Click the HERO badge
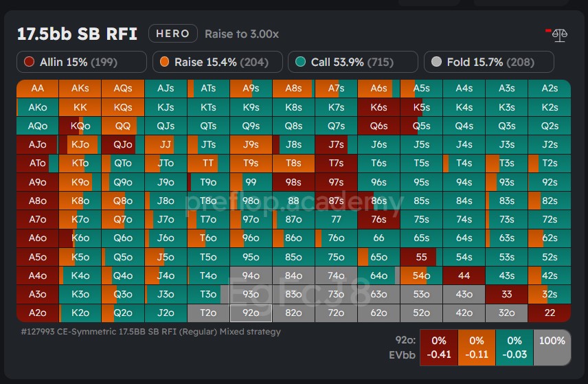The height and width of the screenshot is (384, 588). (x=172, y=34)
